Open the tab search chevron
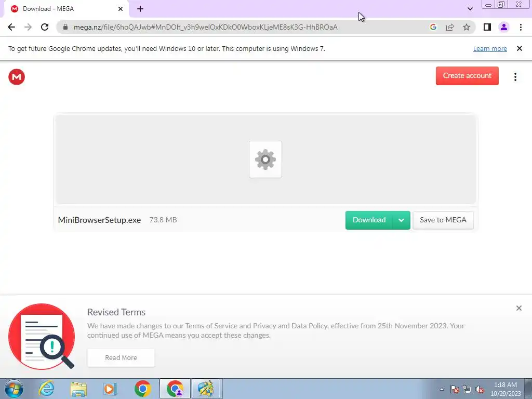 click(470, 9)
